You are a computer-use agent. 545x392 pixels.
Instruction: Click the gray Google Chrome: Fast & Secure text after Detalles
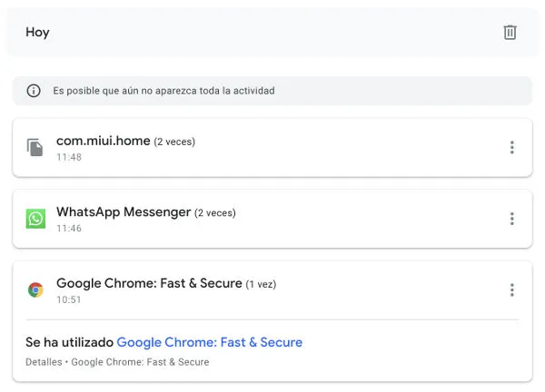point(140,362)
